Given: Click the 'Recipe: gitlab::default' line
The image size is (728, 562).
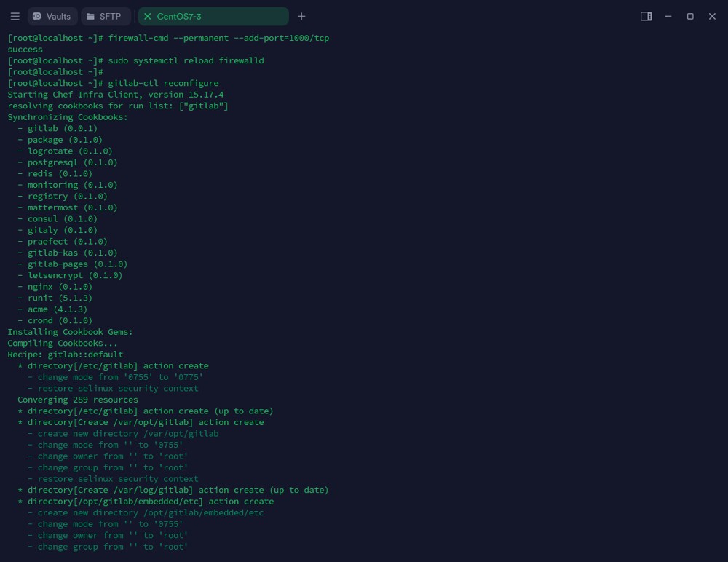Looking at the screenshot, I should pos(66,355).
